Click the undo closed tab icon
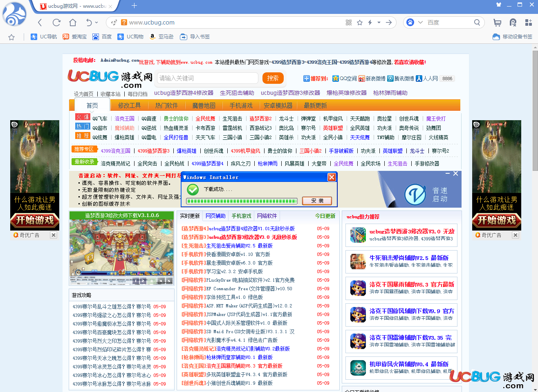The width and height of the screenshot is (538, 392). pyautogui.click(x=89, y=22)
